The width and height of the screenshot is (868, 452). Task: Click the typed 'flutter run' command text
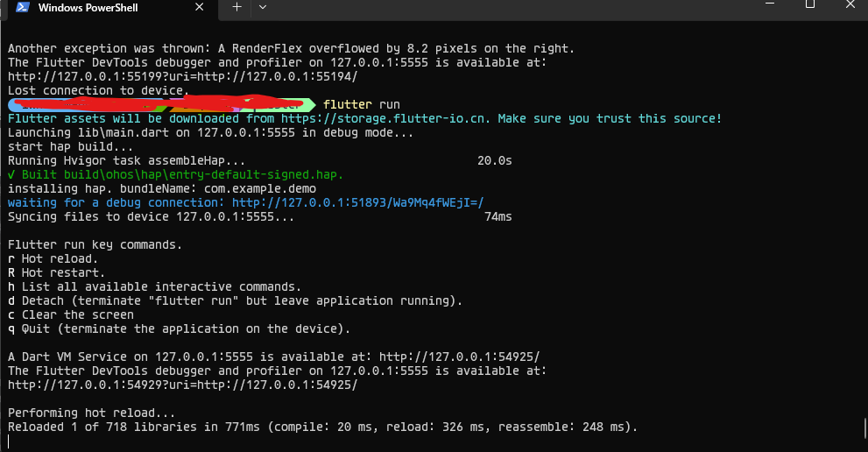(362, 105)
